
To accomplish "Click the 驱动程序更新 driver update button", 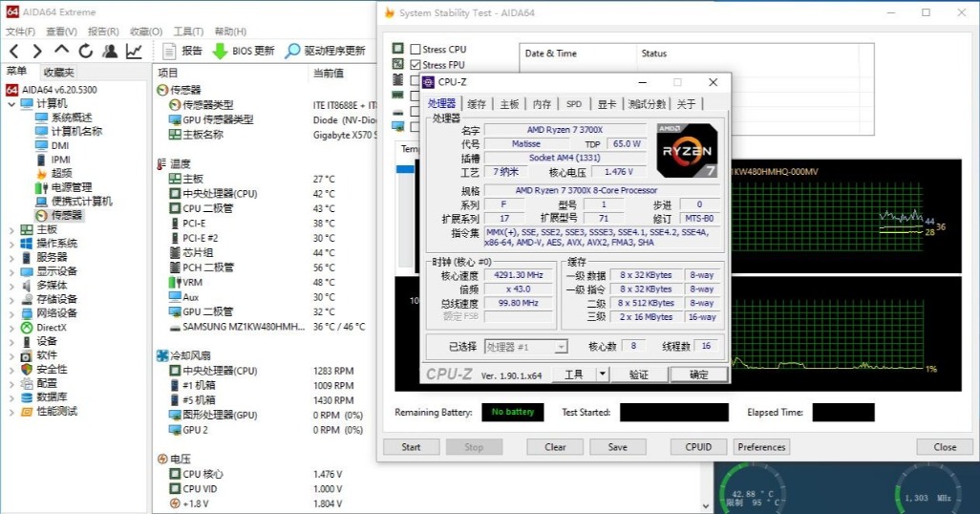I will click(x=325, y=51).
